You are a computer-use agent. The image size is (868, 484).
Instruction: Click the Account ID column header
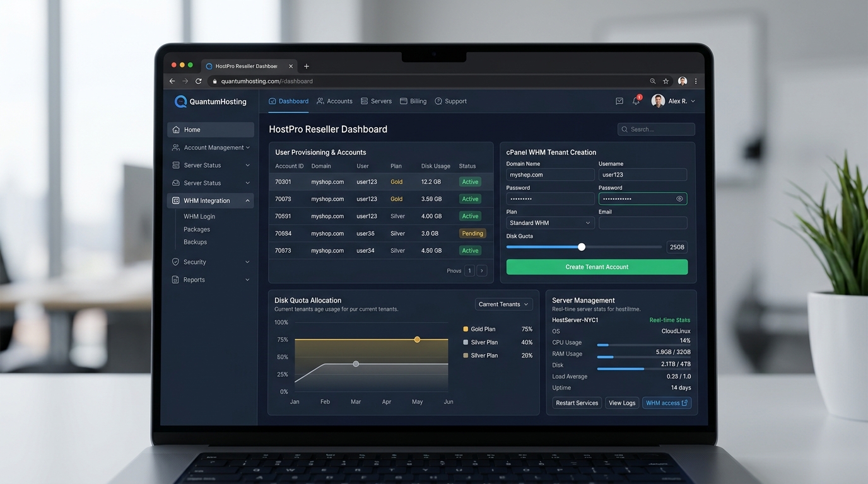290,166
